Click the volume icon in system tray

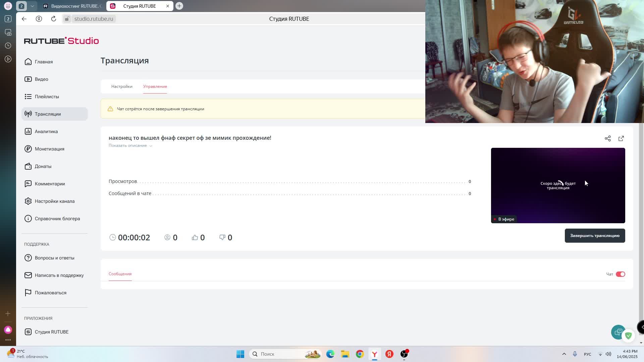[608, 354]
